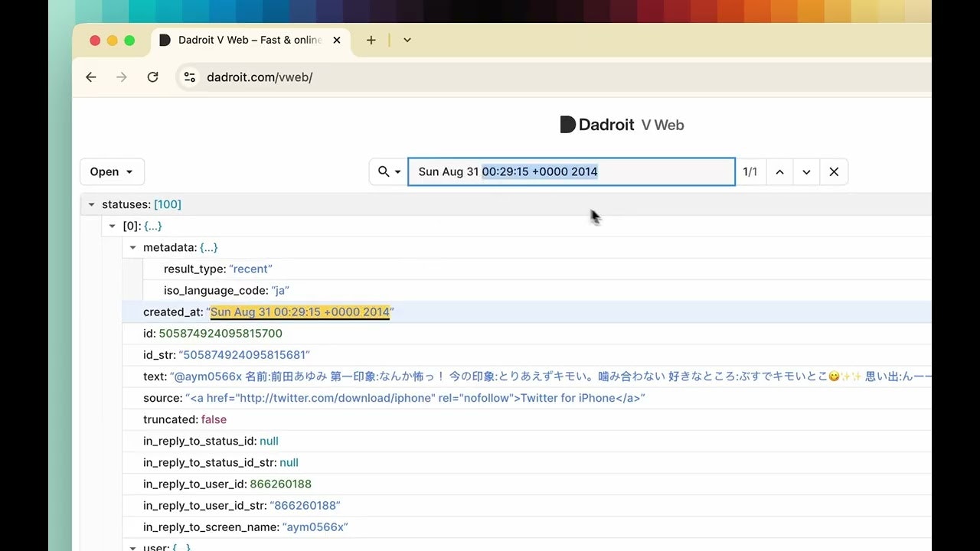Collapse the metadata node

pos(133,247)
